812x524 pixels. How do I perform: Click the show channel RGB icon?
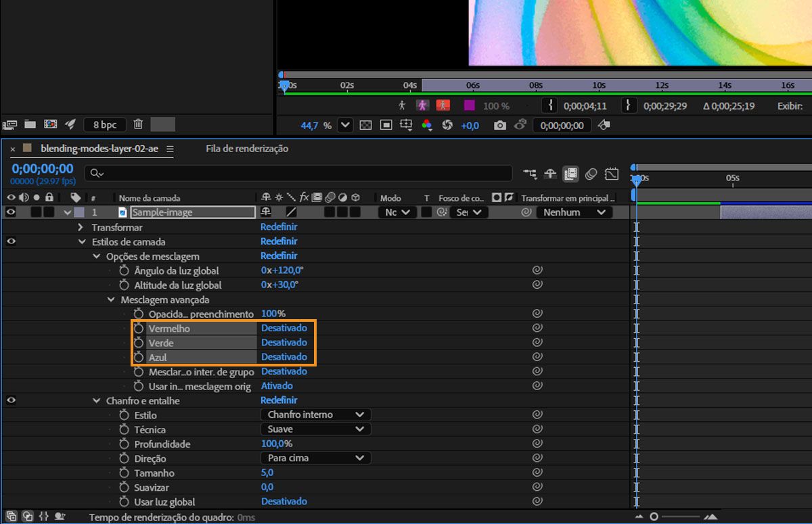pos(426,125)
